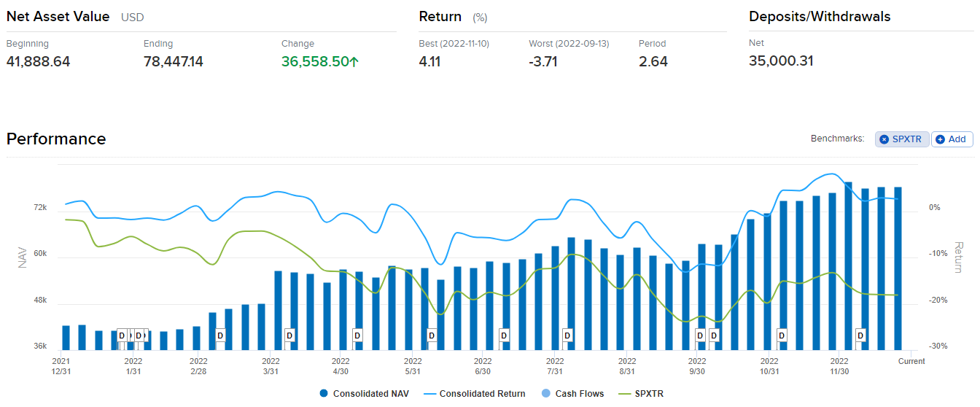Click the D marker just after 2022 2/28
The image size is (980, 407).
[x=220, y=335]
